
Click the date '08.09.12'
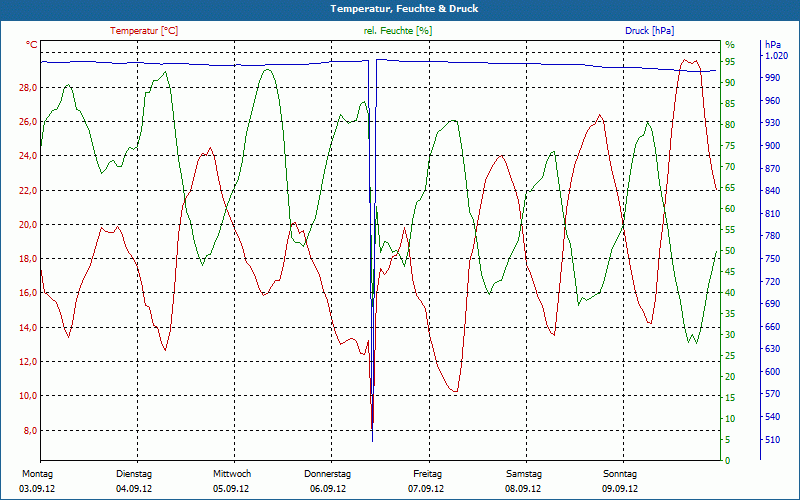523,489
